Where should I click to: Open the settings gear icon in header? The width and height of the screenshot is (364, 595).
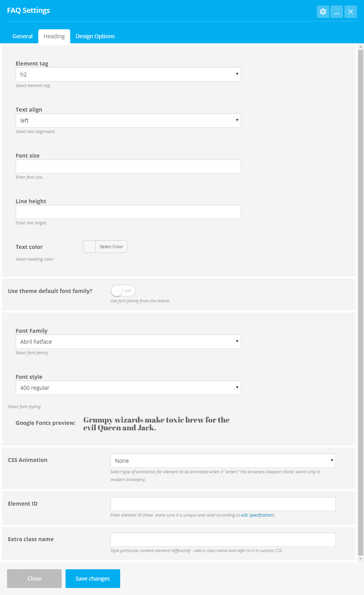point(323,12)
